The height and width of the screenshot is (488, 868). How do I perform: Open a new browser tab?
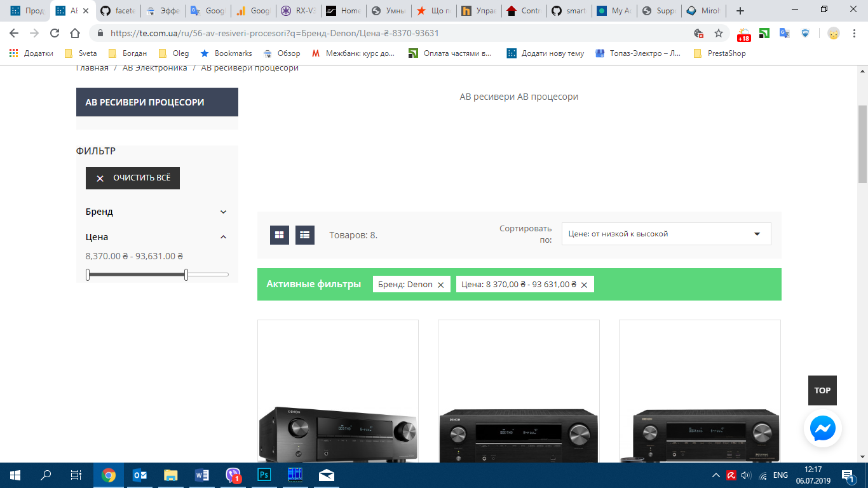point(740,11)
